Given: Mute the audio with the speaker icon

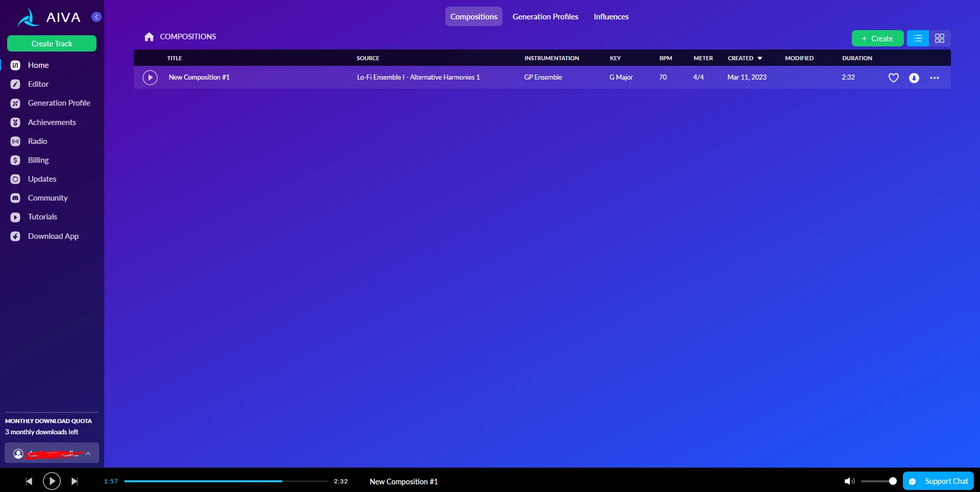Looking at the screenshot, I should [x=849, y=481].
